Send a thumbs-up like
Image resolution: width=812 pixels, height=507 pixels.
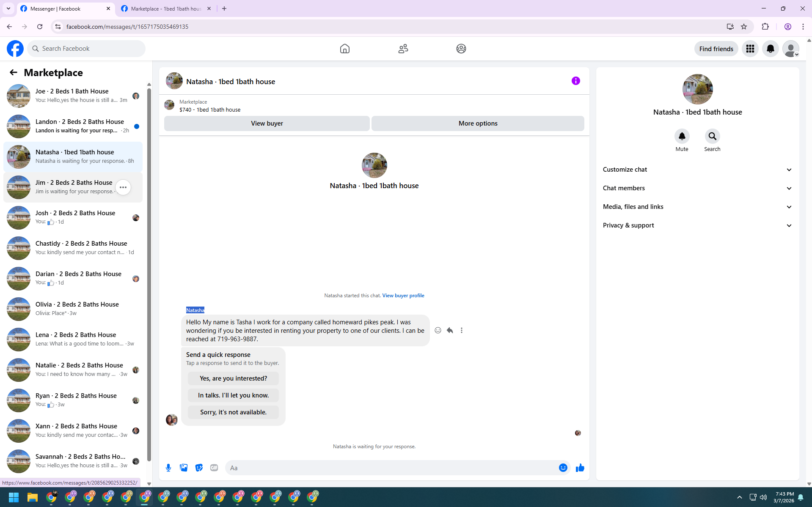[580, 468]
